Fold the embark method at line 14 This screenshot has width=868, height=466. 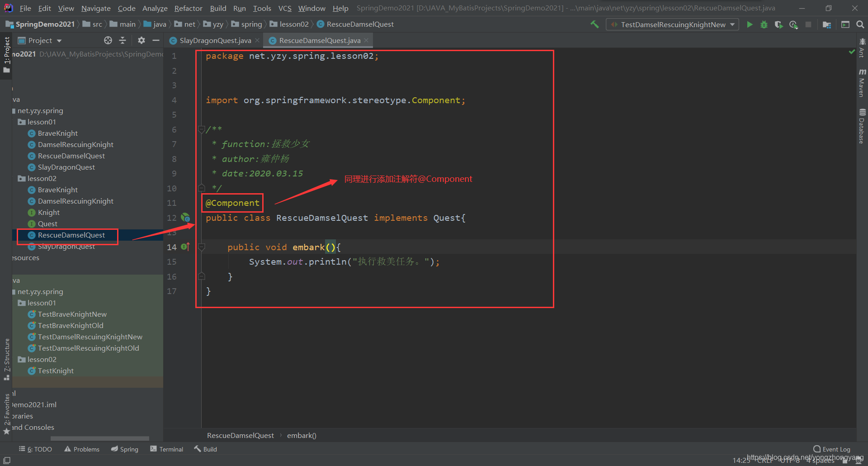pyautogui.click(x=202, y=247)
